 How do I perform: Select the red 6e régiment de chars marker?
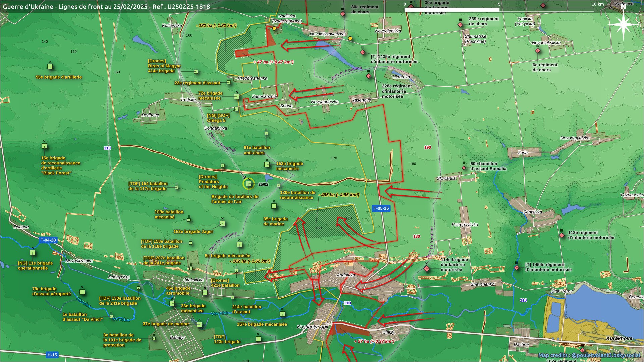[x=538, y=51]
